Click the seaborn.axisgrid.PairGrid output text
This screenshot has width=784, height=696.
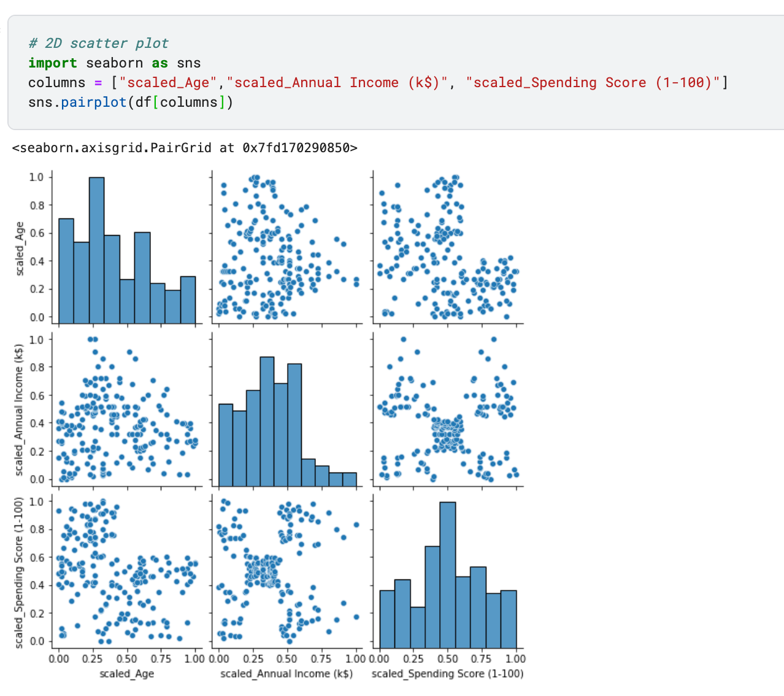[185, 147]
